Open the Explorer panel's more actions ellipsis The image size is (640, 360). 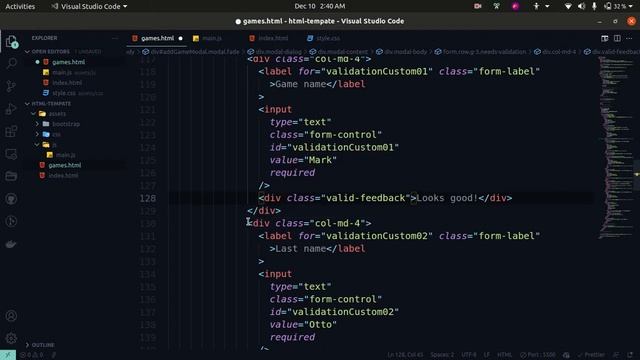coord(115,38)
